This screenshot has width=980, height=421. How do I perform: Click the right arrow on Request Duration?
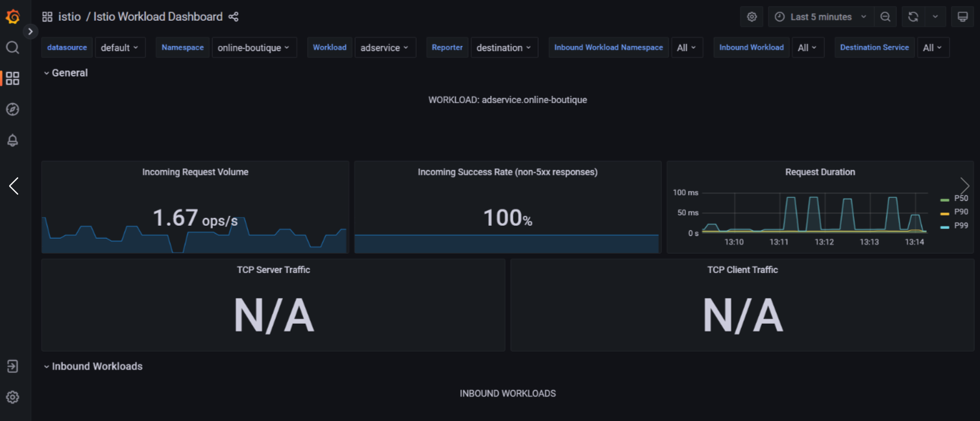click(964, 186)
